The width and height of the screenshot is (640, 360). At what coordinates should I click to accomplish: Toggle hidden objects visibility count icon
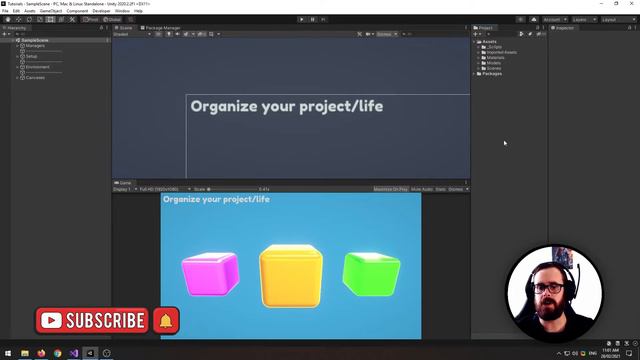pos(202,34)
